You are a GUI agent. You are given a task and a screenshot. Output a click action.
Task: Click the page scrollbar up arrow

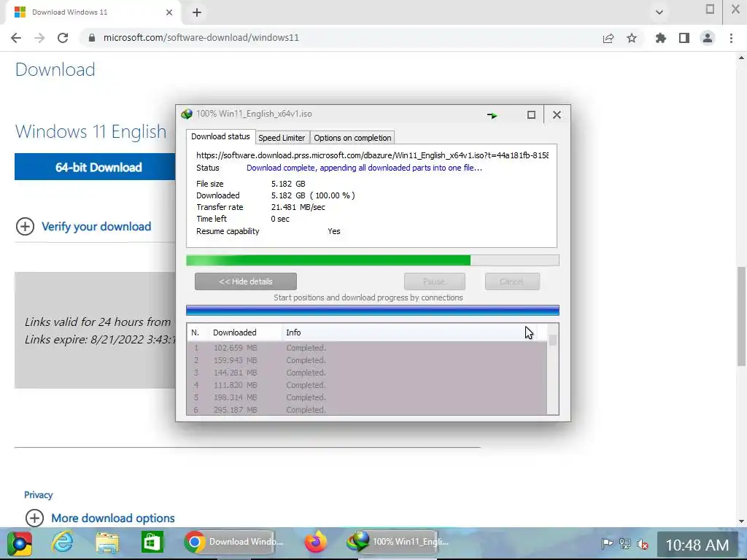[741, 58]
